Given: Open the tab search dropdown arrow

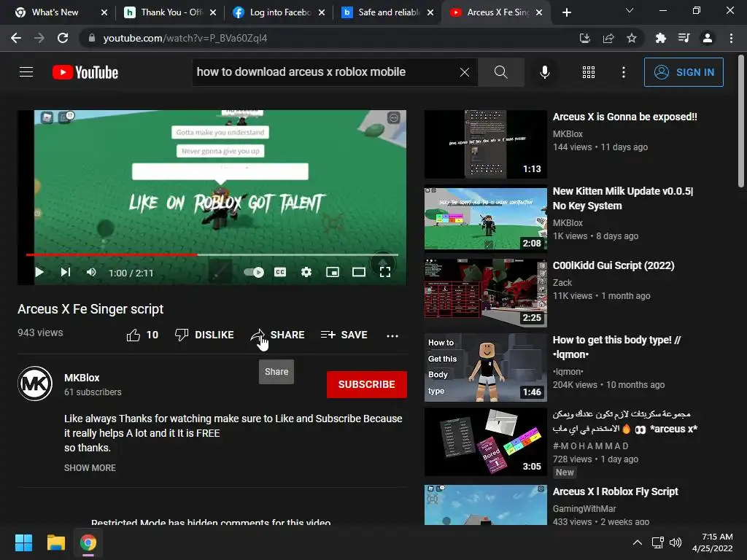Looking at the screenshot, I should 630,10.
